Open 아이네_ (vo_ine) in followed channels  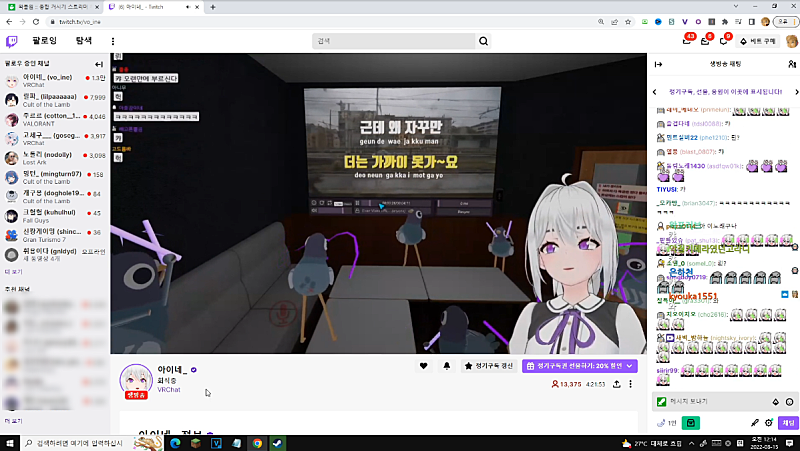coord(55,81)
